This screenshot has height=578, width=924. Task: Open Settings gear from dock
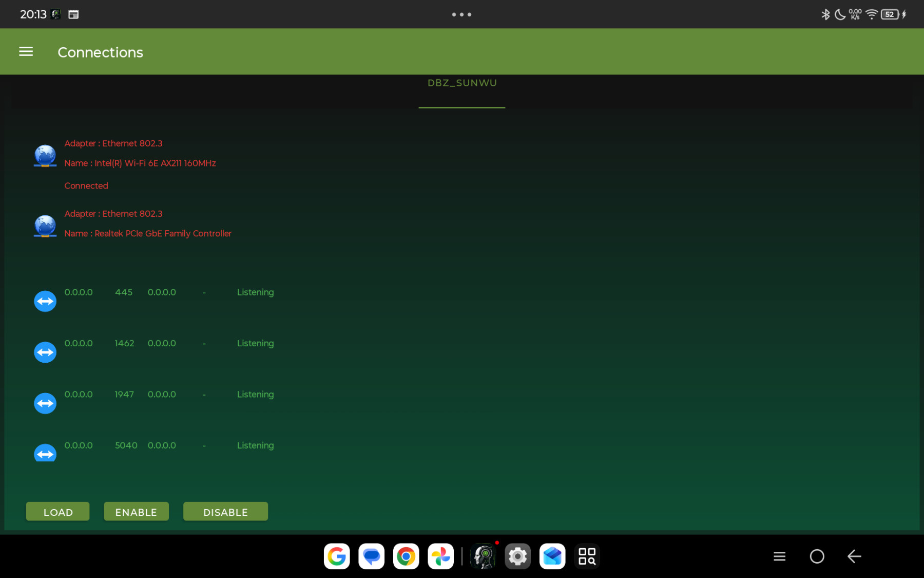(x=517, y=556)
